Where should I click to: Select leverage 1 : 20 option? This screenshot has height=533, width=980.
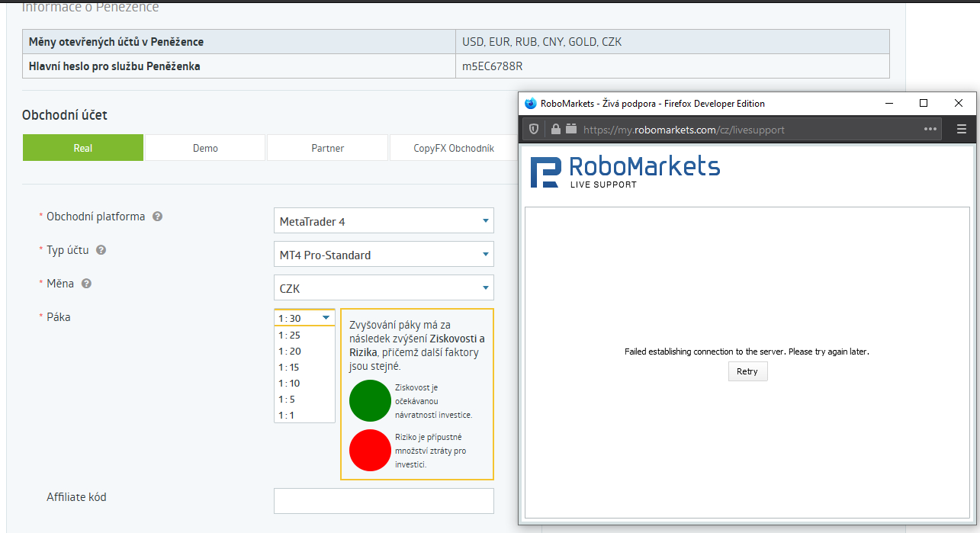click(304, 351)
